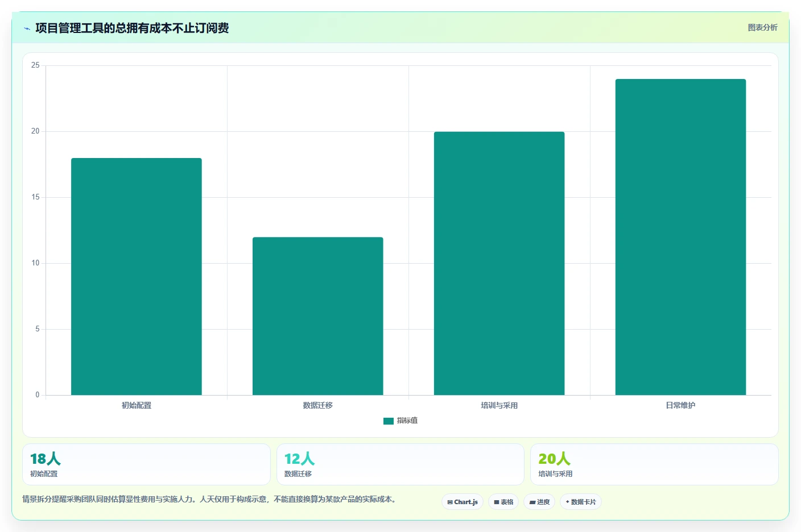801x532 pixels.
Task: Click x-axis label 培训与采用
Action: 499,405
